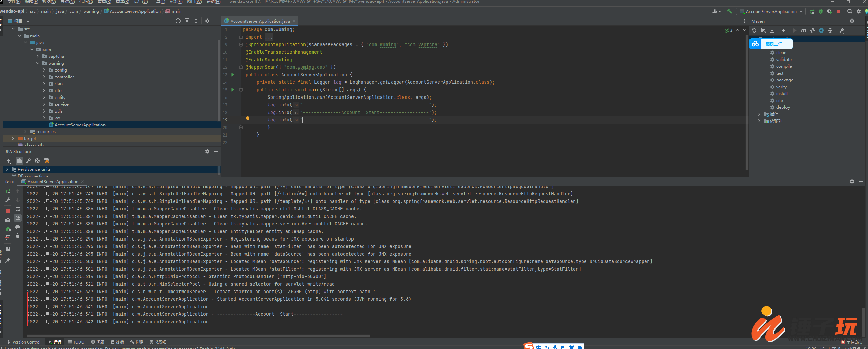Screen dimensions: 868x349
Task: Stop the application with the top red square
Action: click(839, 11)
